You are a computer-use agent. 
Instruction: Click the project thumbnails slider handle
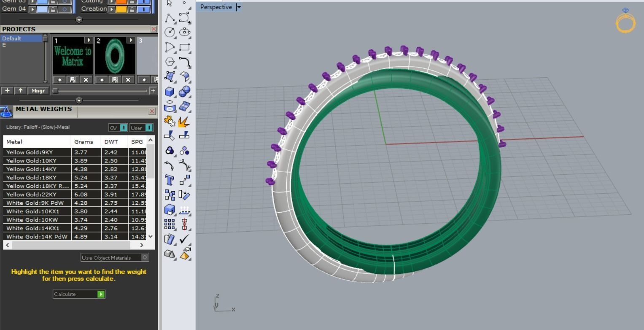click(55, 91)
